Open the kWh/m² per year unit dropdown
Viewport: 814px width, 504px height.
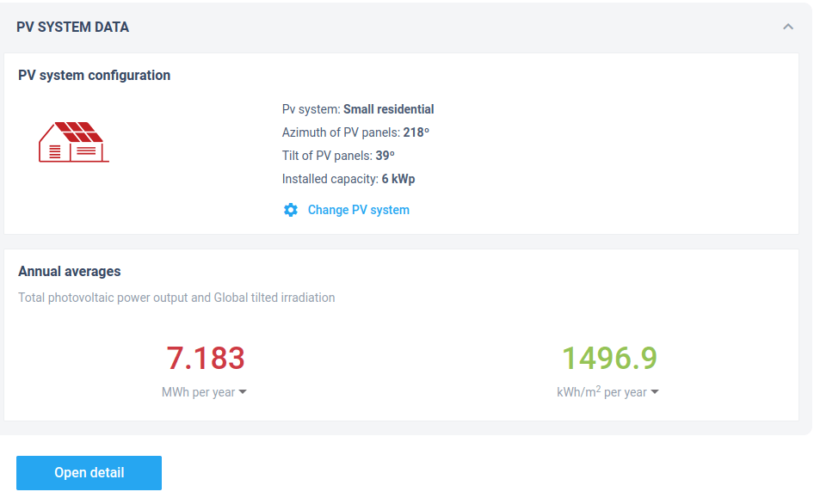click(607, 392)
